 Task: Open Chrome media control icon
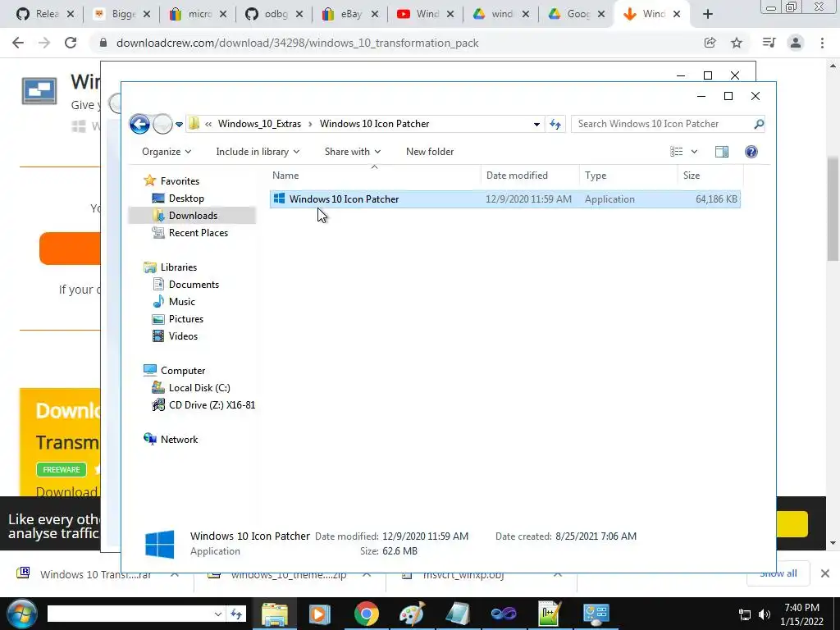coord(769,43)
